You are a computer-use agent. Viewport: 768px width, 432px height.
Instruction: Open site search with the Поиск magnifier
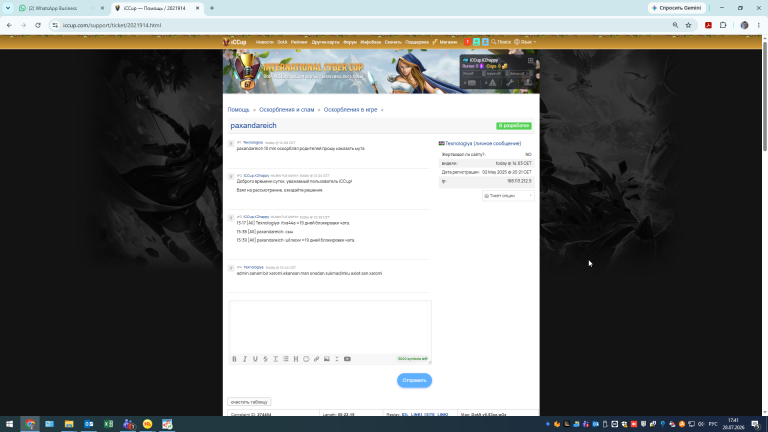[x=501, y=42]
